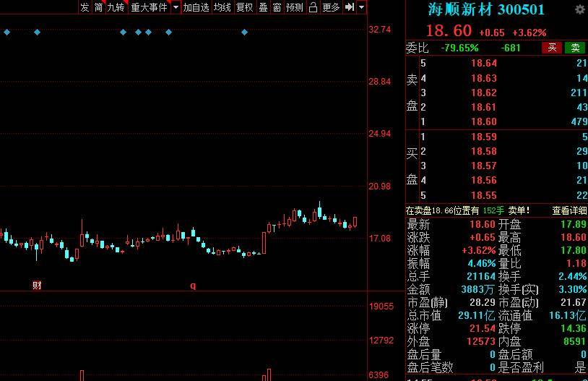Click the 叠 overlay button
Viewport: 588px width, 381px height.
[263, 7]
